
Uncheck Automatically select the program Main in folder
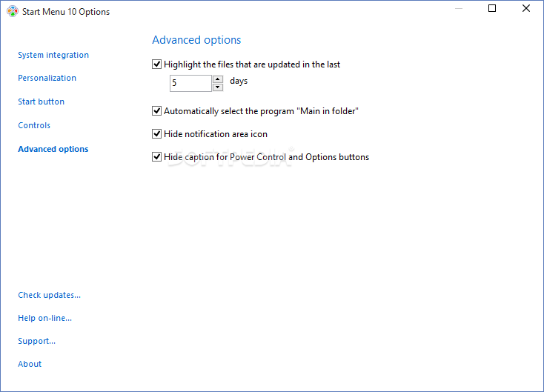(x=157, y=111)
